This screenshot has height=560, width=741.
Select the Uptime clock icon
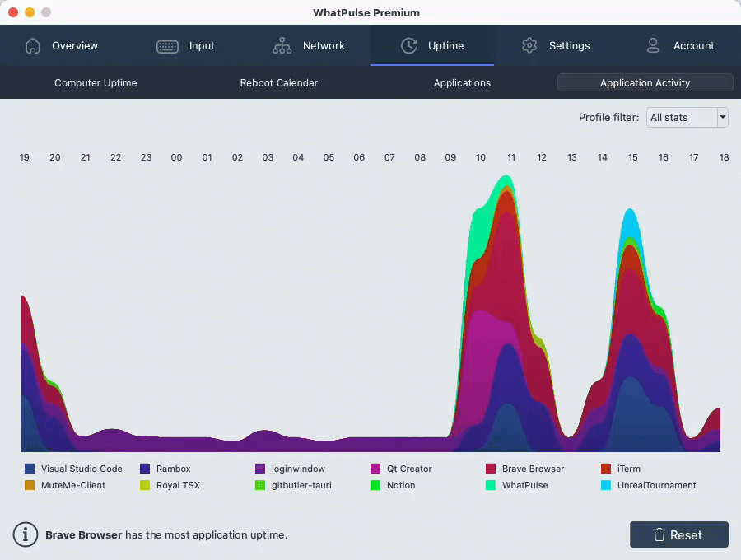pos(409,46)
